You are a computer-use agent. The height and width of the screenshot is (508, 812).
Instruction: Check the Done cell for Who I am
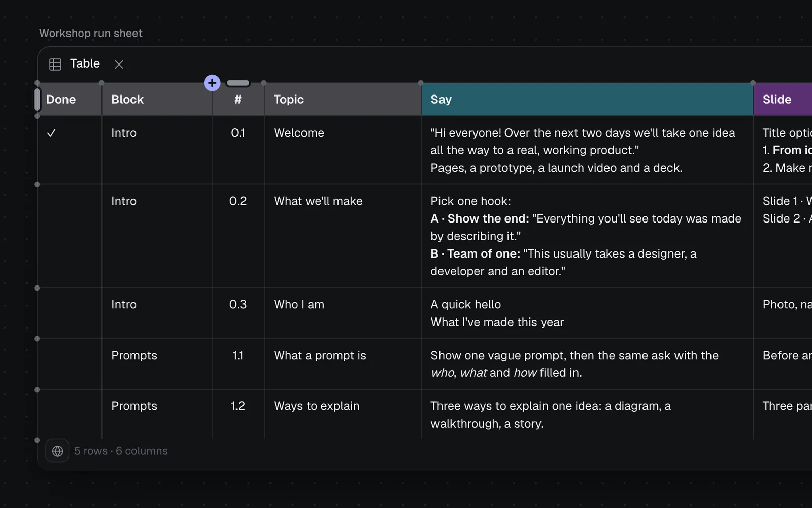click(70, 313)
